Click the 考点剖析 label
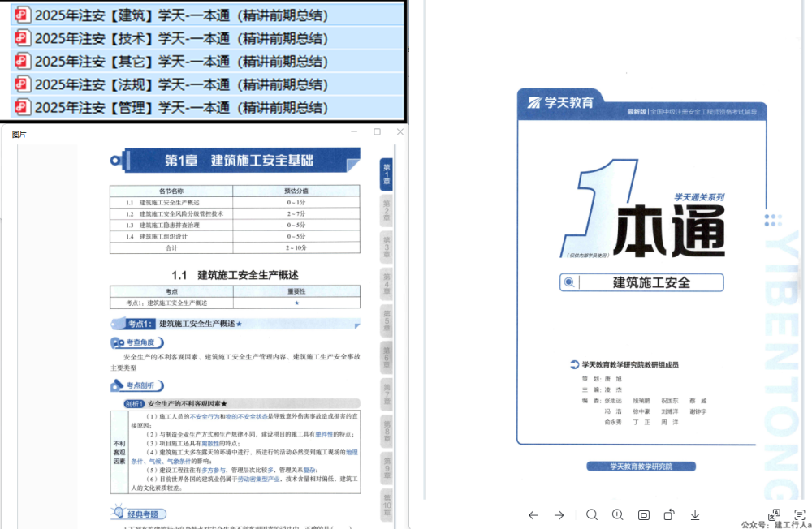812x529 pixels. 137,385
